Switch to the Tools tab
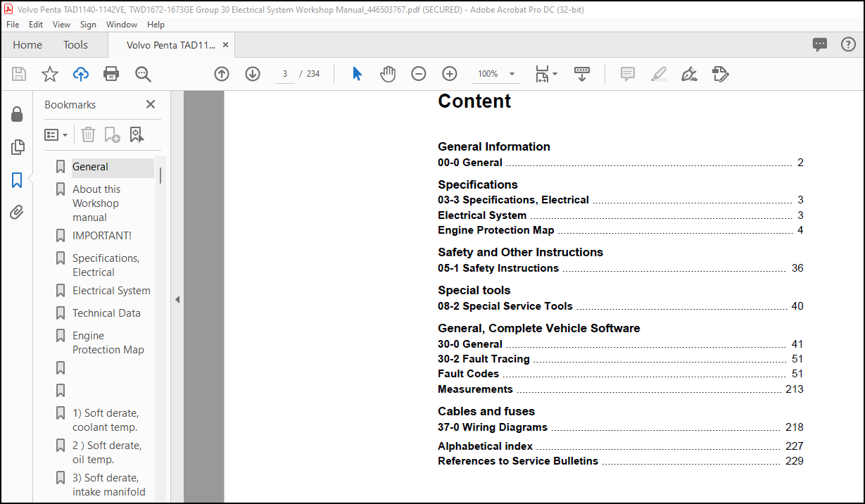 point(75,44)
